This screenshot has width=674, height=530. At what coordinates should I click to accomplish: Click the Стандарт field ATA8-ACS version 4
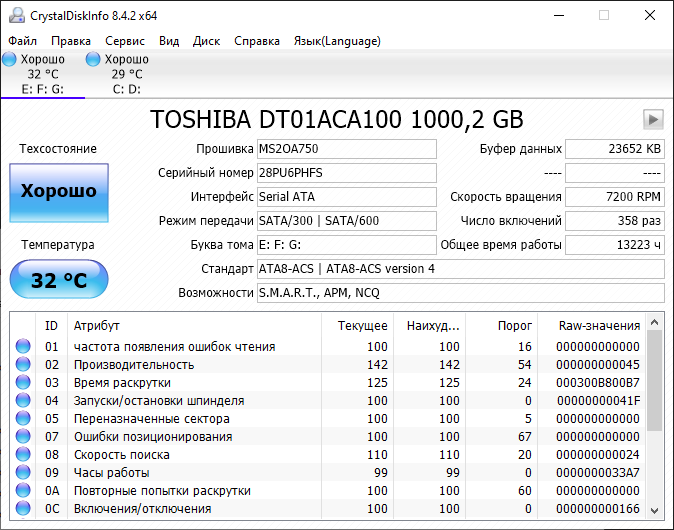pyautogui.click(x=461, y=269)
